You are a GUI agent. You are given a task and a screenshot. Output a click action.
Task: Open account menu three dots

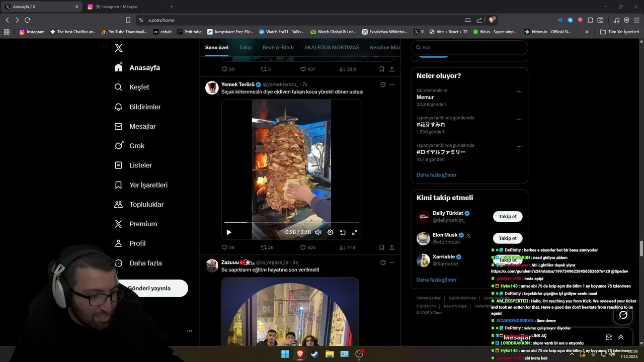coord(190,331)
